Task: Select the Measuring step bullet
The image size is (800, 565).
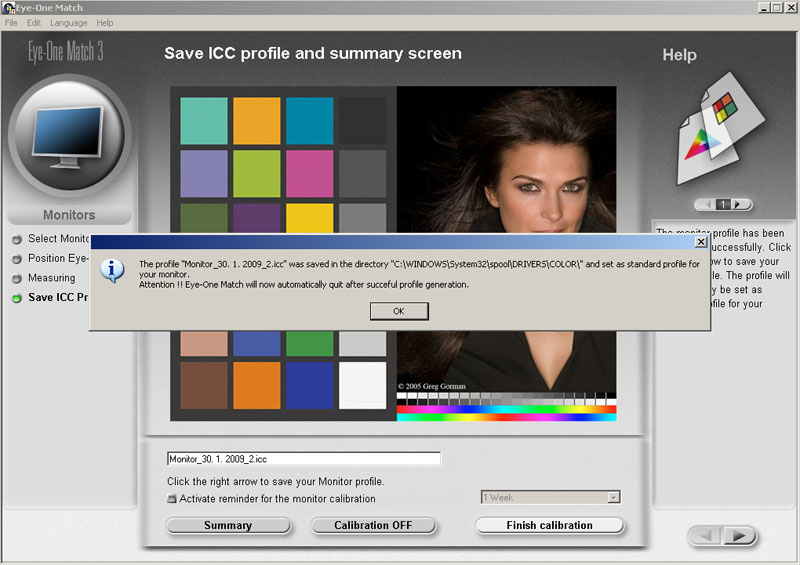Action: coord(17,278)
